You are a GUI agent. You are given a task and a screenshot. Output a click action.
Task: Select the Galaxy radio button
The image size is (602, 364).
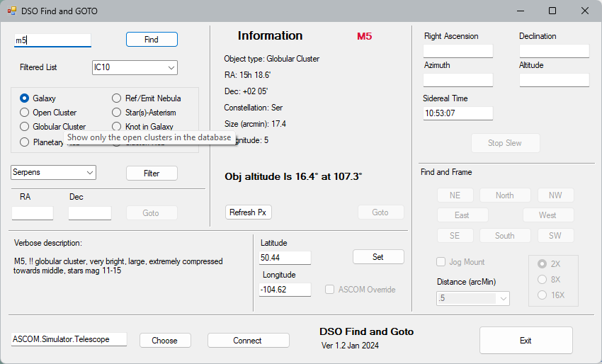click(24, 98)
